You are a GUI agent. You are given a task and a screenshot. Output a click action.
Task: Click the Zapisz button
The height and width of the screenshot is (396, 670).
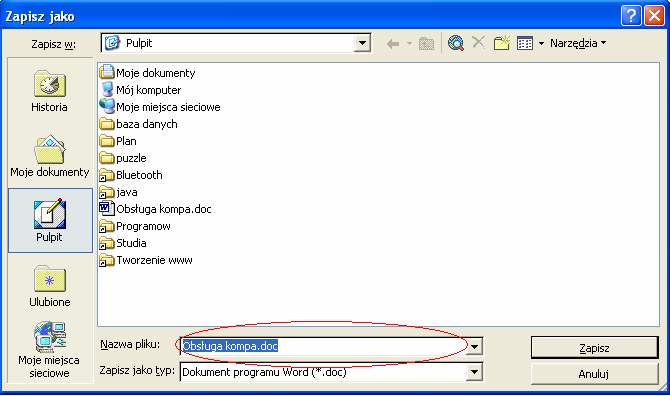pos(594,348)
